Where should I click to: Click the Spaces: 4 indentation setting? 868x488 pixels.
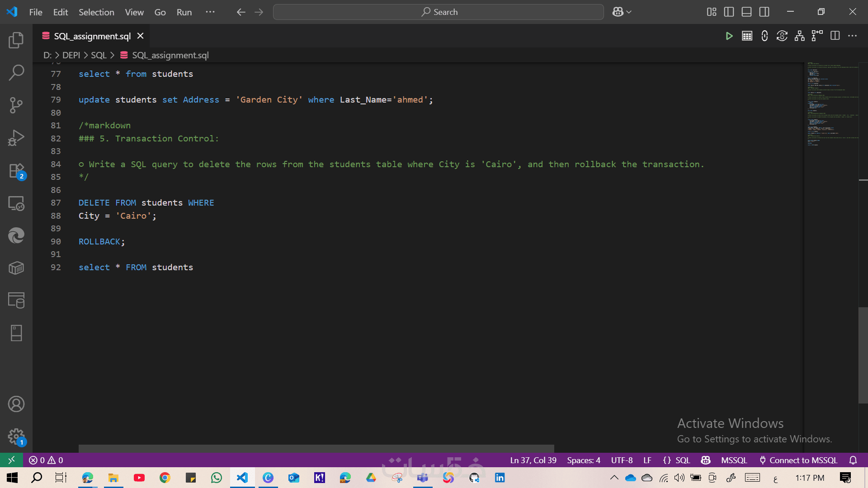pos(583,460)
